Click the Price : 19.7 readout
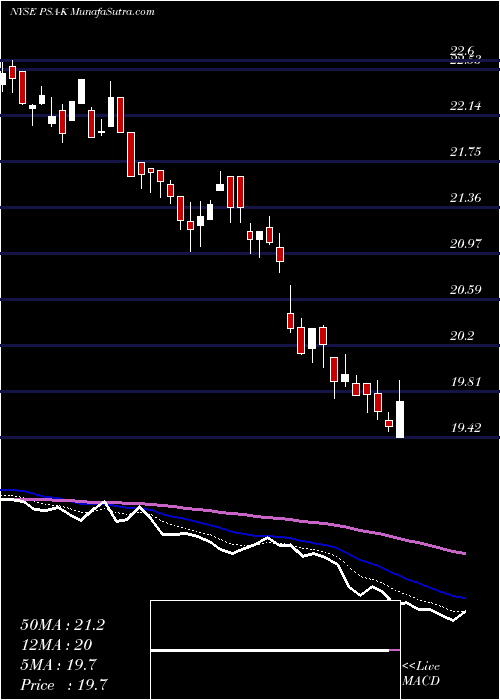 pyautogui.click(x=64, y=684)
